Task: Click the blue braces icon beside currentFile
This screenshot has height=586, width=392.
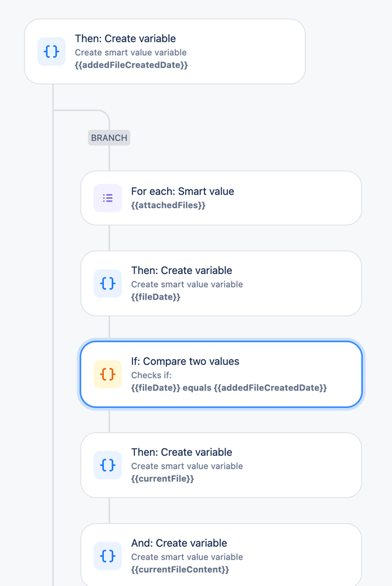Action: (x=108, y=465)
